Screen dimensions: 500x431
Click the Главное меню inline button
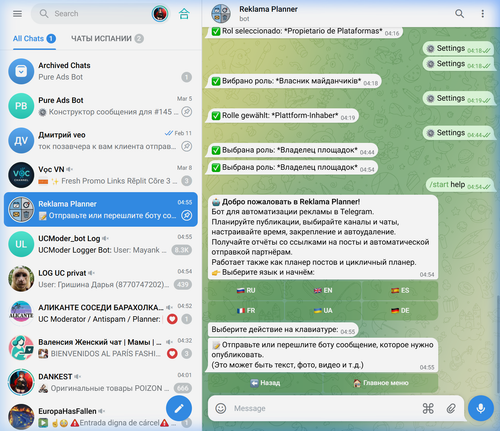point(381,383)
